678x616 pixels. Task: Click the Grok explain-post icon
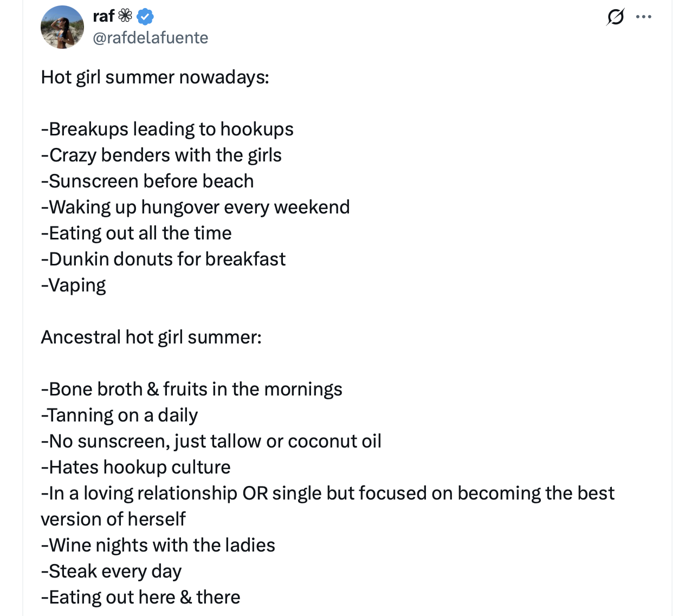click(x=615, y=17)
